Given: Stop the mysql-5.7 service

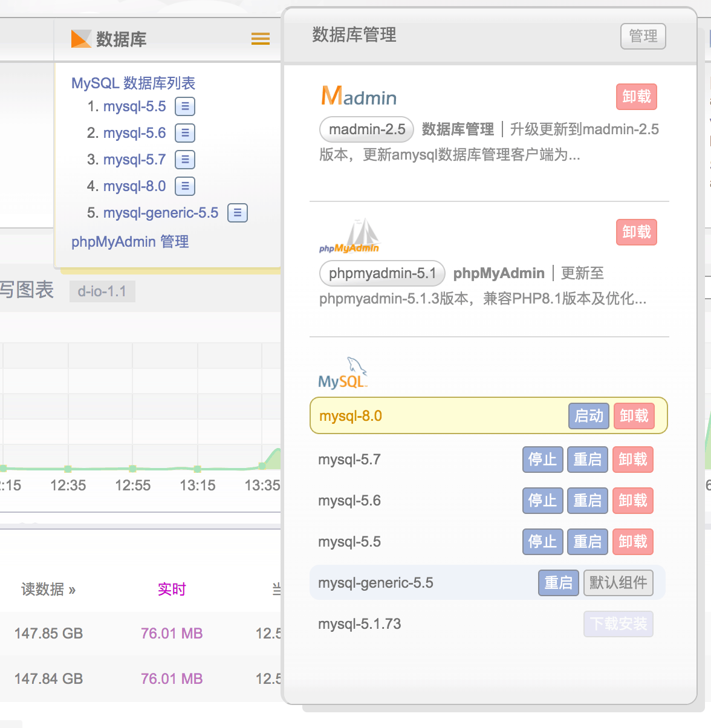Looking at the screenshot, I should (542, 460).
